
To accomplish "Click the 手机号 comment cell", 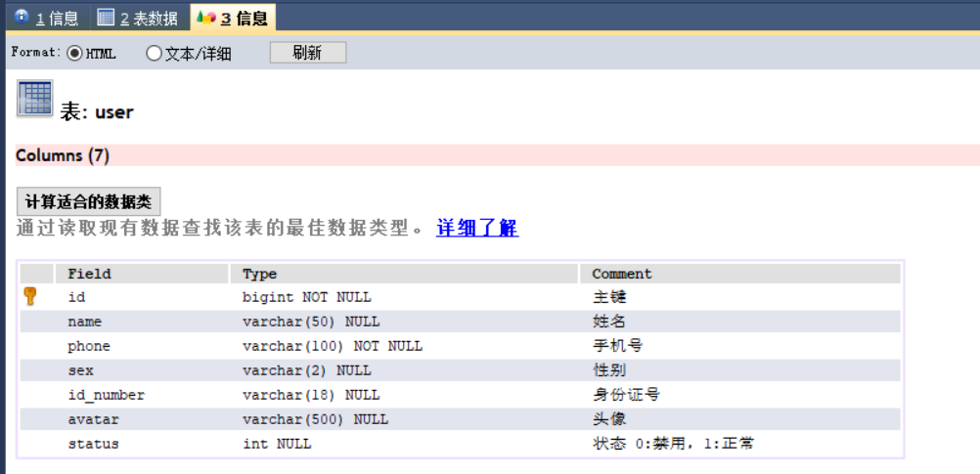I will click(x=740, y=346).
